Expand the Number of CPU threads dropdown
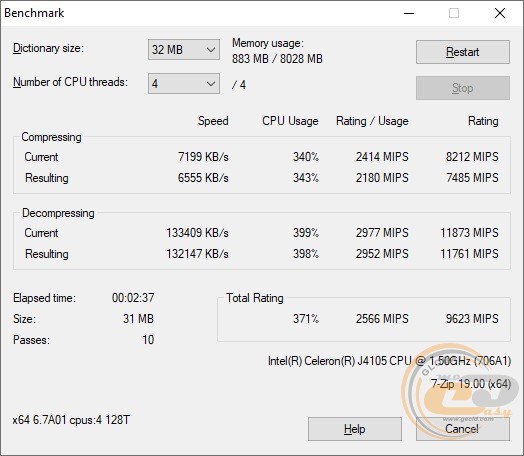 pos(184,84)
